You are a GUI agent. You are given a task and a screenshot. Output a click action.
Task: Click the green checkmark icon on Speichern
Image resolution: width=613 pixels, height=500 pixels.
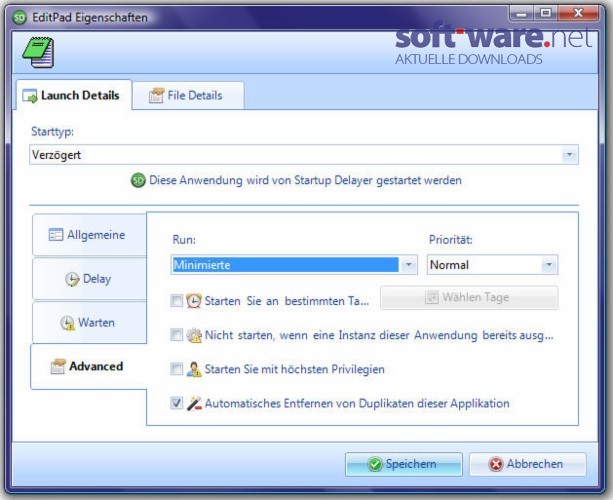click(x=375, y=464)
